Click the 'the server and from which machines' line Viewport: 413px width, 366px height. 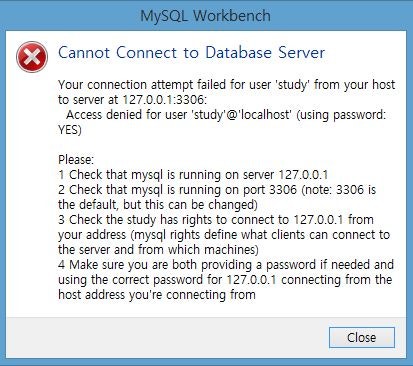point(158,250)
